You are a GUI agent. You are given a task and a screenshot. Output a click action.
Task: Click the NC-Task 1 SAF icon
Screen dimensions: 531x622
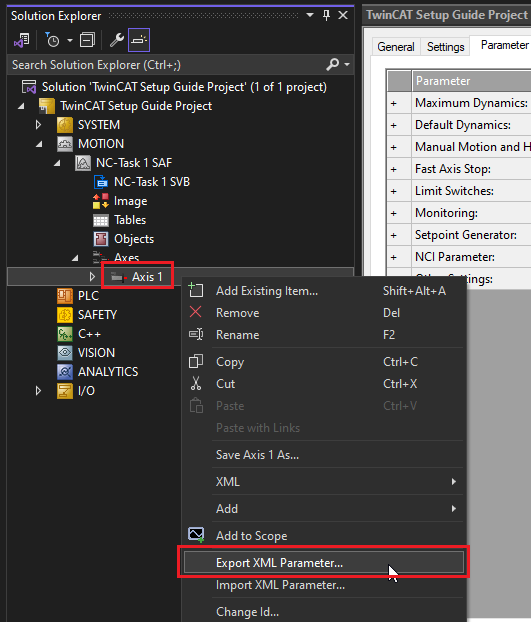pyautogui.click(x=83, y=163)
